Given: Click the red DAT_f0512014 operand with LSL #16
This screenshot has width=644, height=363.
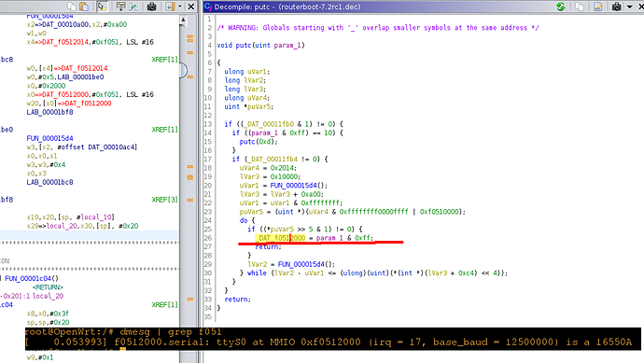Looking at the screenshot, I should 66,42.
